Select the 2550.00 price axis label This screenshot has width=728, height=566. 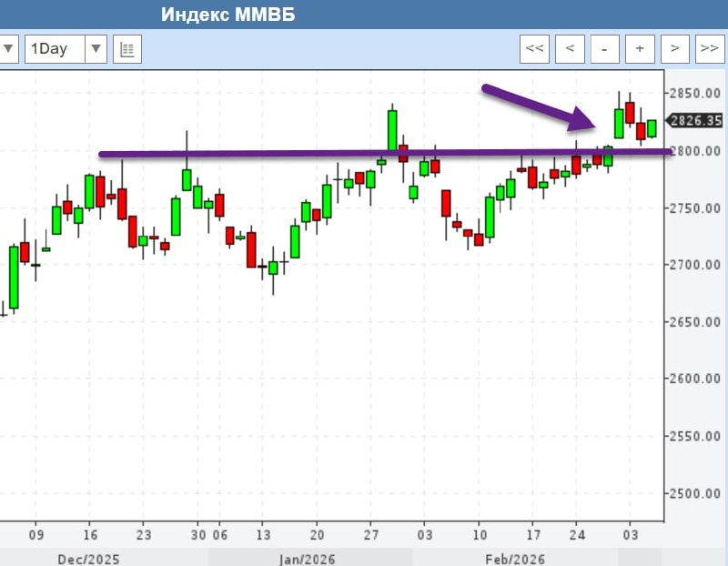click(x=694, y=436)
